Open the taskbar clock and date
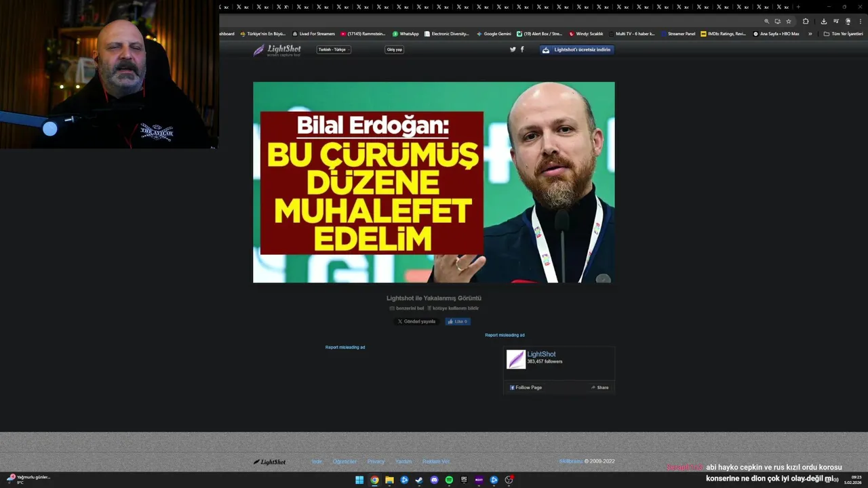This screenshot has width=868, height=488. [x=852, y=480]
